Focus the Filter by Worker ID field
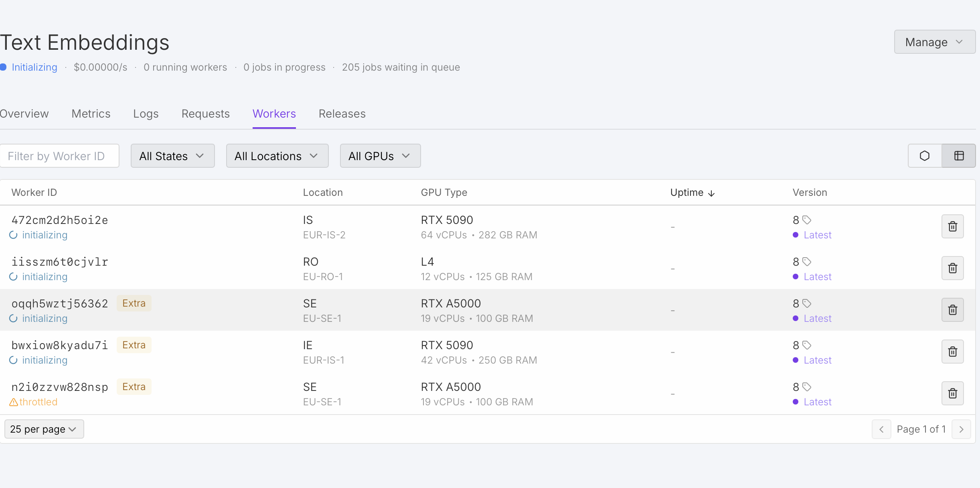Image resolution: width=980 pixels, height=488 pixels. click(x=59, y=156)
